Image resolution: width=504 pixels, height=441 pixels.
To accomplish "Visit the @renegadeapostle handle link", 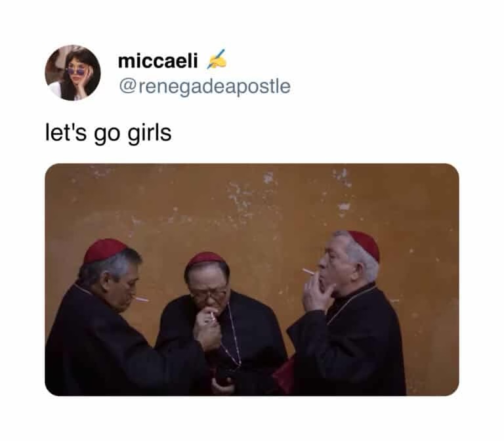I will coord(205,87).
